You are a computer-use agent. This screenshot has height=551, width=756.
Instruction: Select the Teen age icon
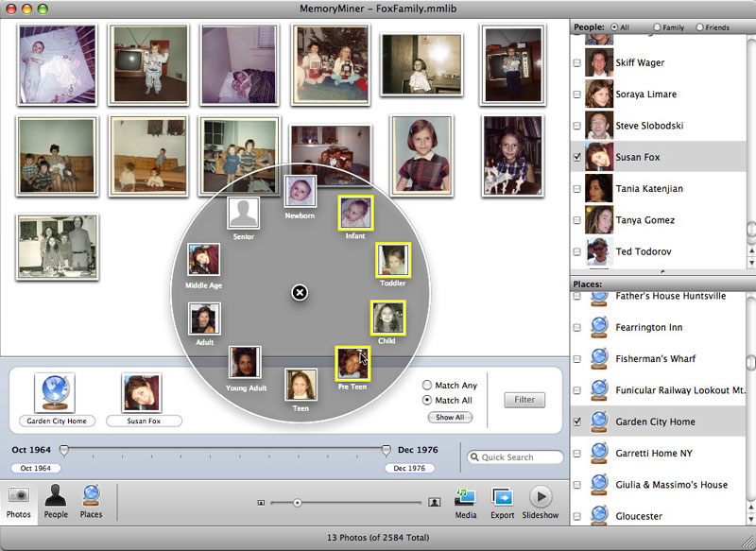click(301, 386)
